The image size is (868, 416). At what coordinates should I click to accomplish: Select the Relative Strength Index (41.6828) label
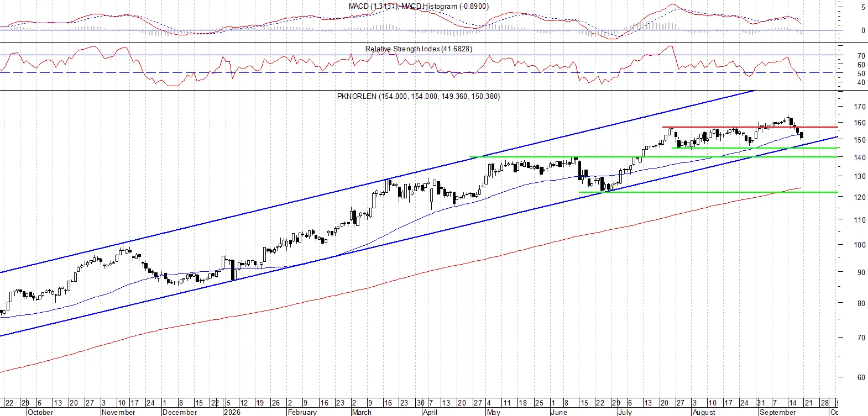[x=419, y=49]
